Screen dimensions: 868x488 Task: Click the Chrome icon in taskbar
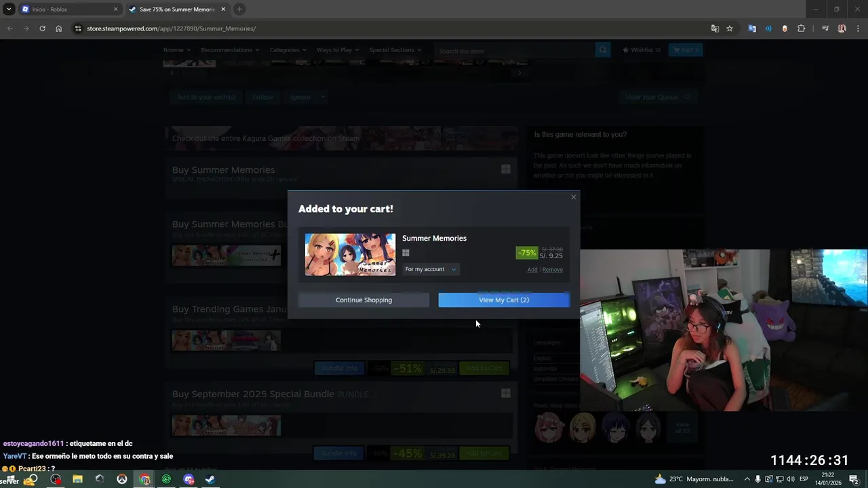point(144,480)
